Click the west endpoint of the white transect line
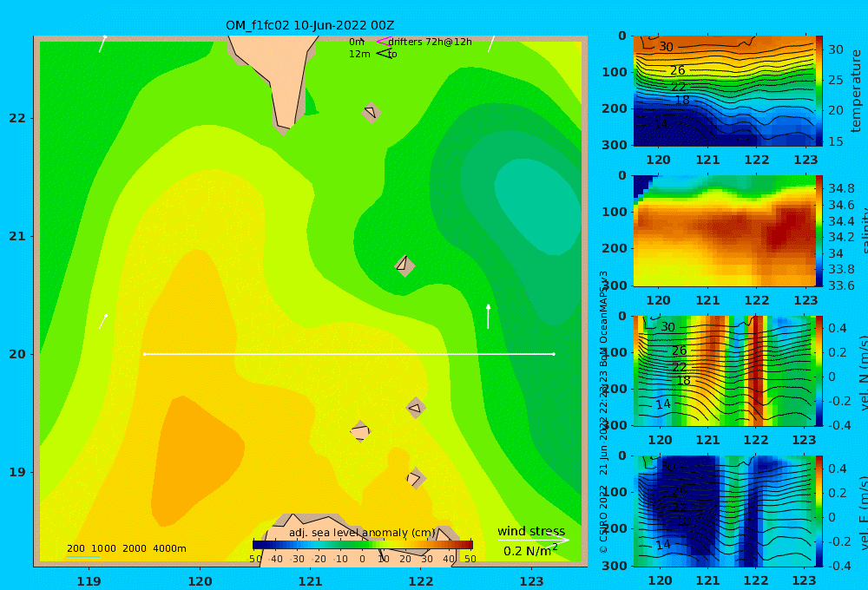The height and width of the screenshot is (590, 868). (x=144, y=354)
